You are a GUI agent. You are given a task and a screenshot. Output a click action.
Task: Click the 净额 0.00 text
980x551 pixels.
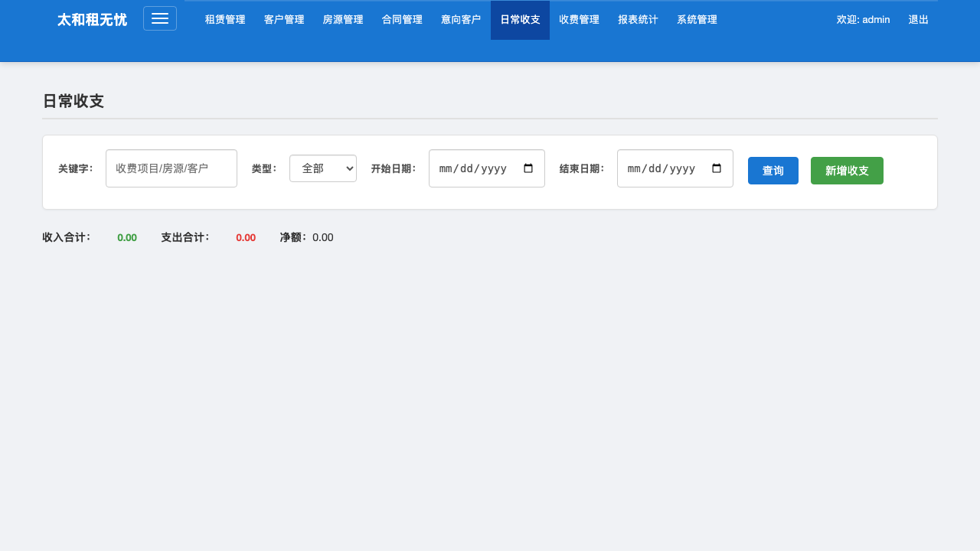coord(306,238)
